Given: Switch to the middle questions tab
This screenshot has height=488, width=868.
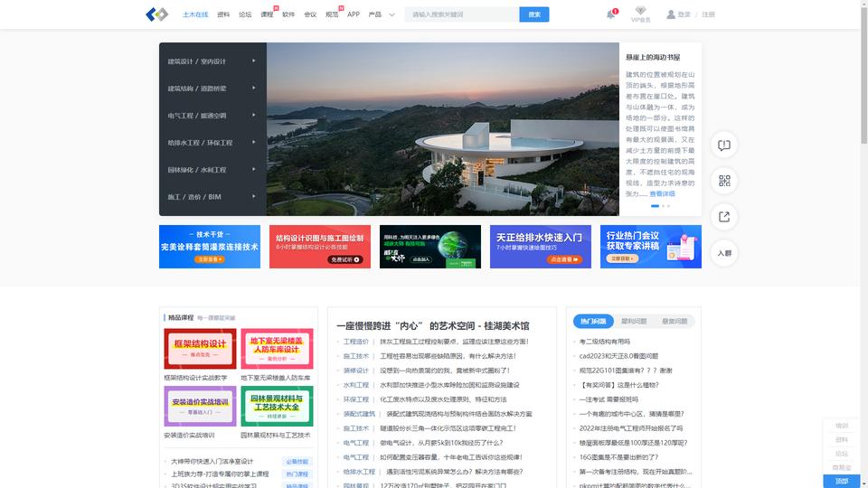Looking at the screenshot, I should click(x=634, y=322).
